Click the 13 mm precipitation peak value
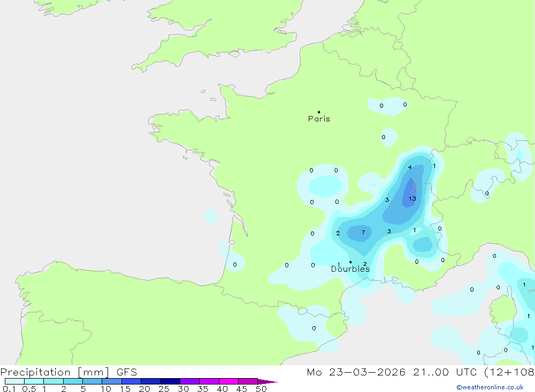 click(412, 198)
